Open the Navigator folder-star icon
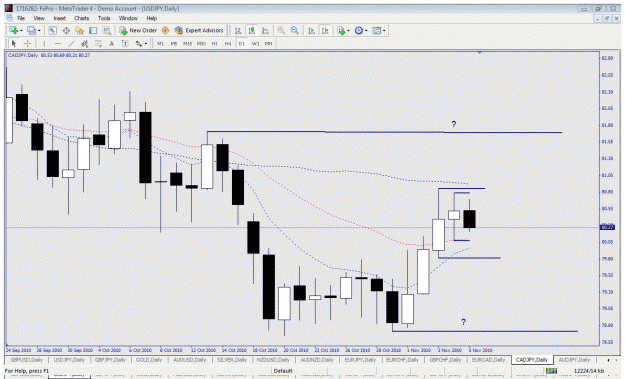625x379 pixels. pyautogui.click(x=79, y=30)
